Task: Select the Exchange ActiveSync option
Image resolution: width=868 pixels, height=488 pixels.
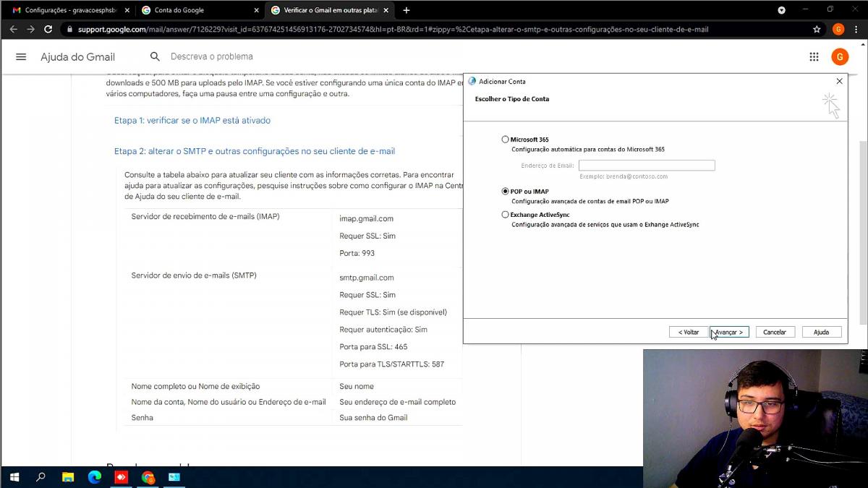Action: 505,215
